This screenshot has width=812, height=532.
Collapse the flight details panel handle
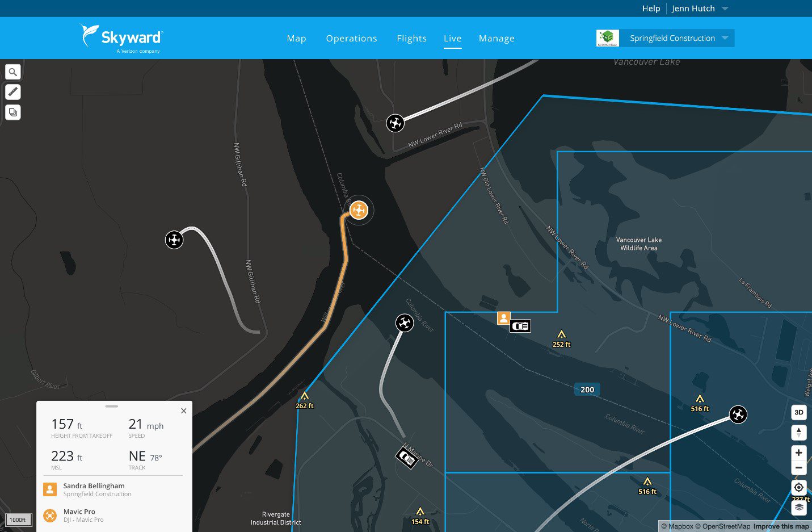tap(112, 407)
